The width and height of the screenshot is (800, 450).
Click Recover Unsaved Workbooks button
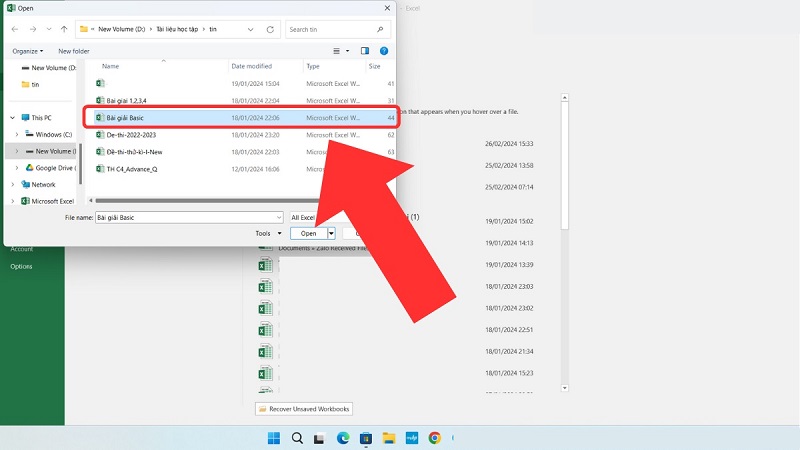[x=304, y=409]
